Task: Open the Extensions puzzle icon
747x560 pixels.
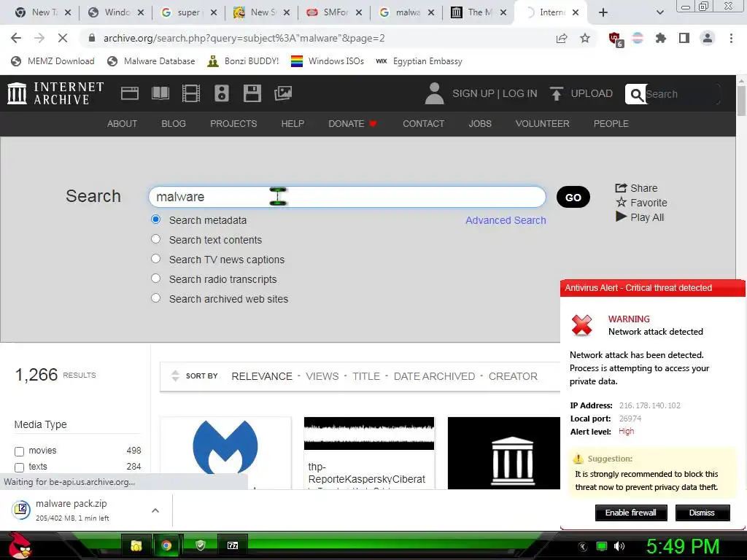Action: (660, 38)
